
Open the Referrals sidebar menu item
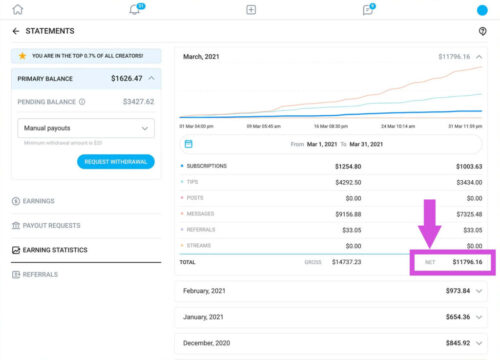point(35,275)
